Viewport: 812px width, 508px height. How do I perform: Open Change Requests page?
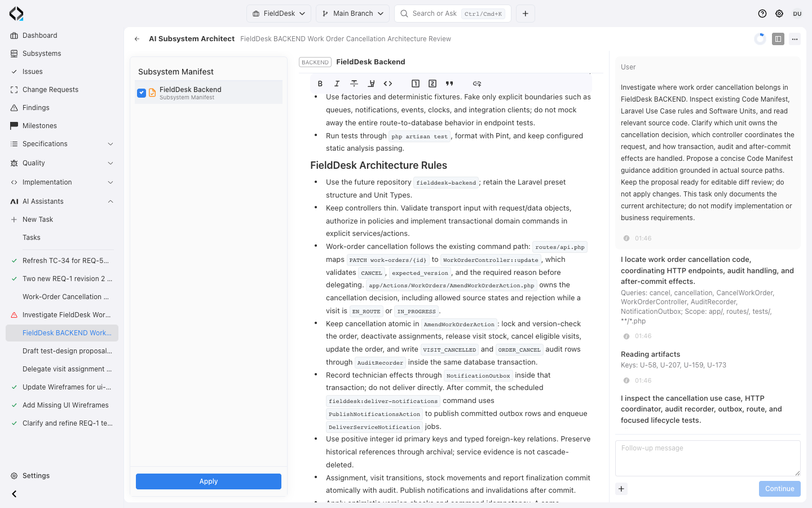(62, 90)
